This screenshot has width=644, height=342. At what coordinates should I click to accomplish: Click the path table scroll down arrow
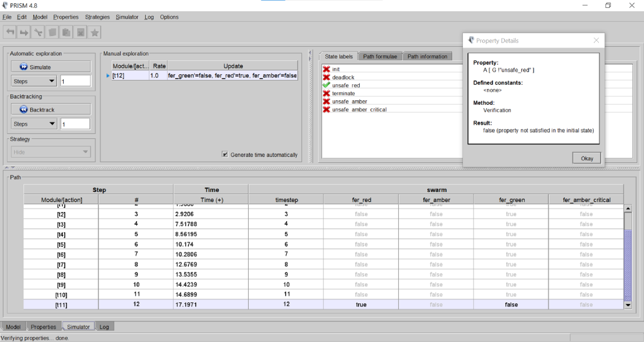pyautogui.click(x=628, y=305)
